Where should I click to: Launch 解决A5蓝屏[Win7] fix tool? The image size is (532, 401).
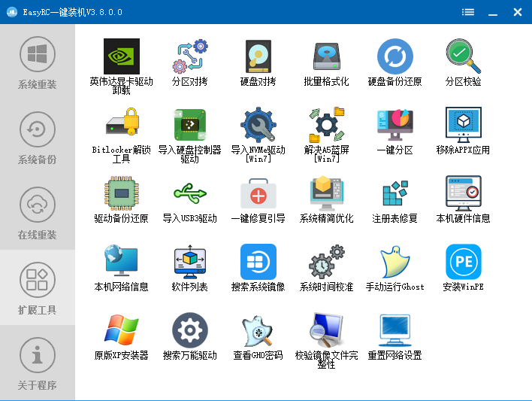point(326,135)
